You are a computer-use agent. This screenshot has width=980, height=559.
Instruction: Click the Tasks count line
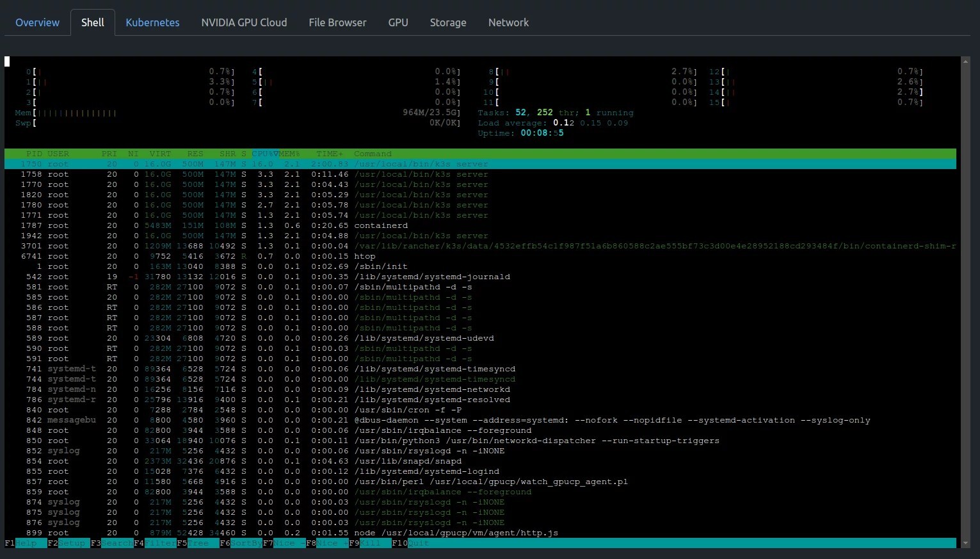[556, 113]
